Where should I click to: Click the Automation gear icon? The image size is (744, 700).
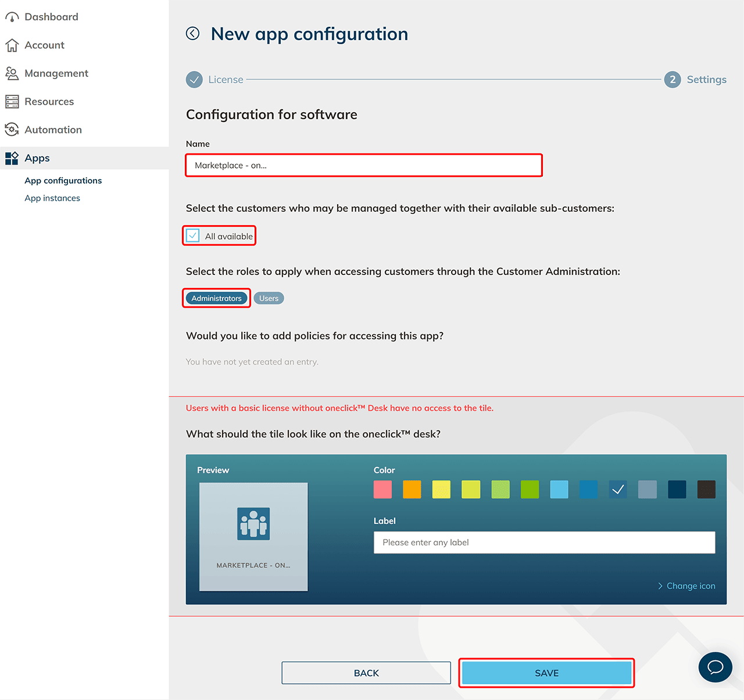[x=12, y=130]
